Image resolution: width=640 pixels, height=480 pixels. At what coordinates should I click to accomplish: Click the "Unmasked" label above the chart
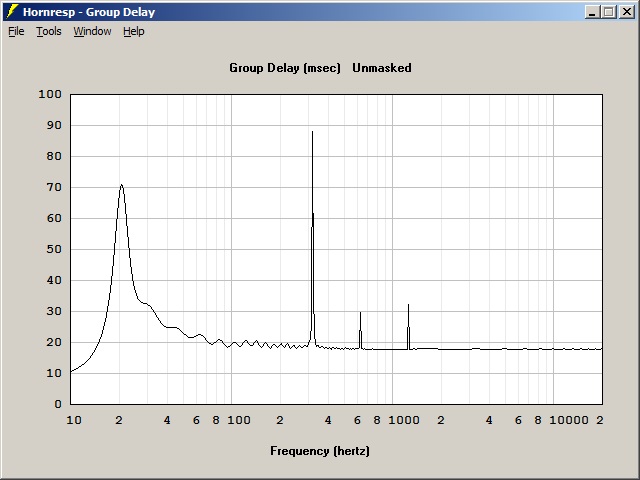click(382, 68)
